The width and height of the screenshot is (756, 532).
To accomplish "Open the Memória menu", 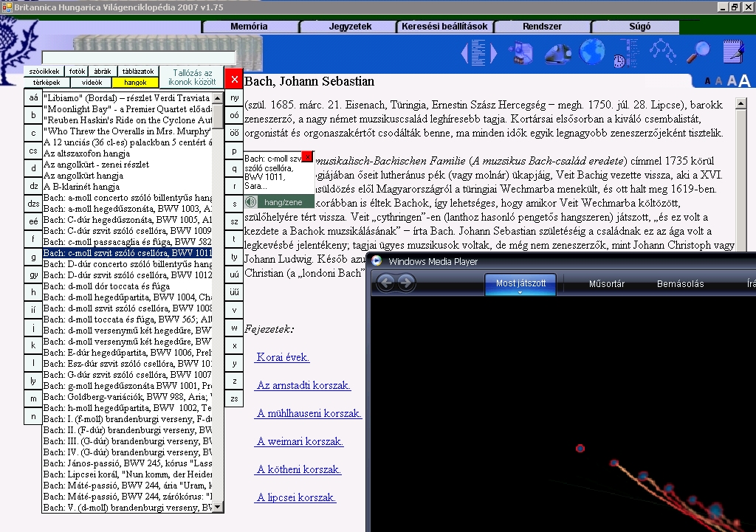I will click(249, 27).
